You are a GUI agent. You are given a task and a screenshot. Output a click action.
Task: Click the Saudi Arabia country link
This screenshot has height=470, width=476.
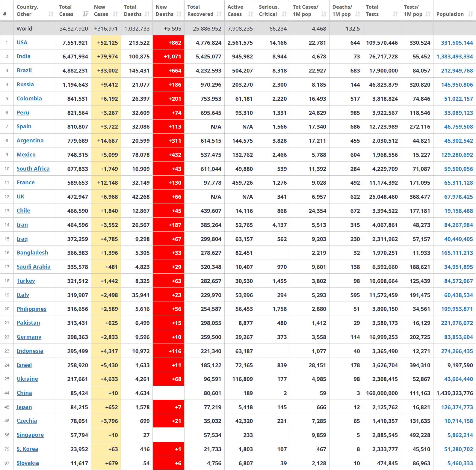[33, 267]
